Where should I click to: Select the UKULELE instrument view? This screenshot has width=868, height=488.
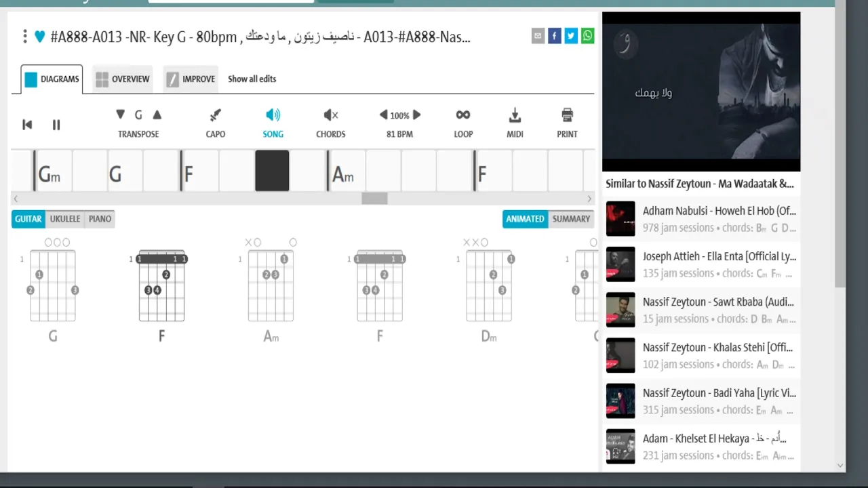[x=65, y=219]
